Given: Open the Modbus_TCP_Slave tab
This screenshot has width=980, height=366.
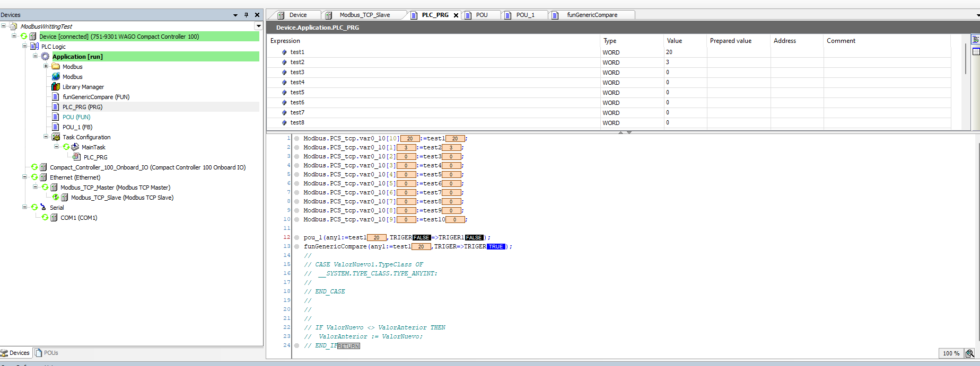Looking at the screenshot, I should tap(364, 15).
